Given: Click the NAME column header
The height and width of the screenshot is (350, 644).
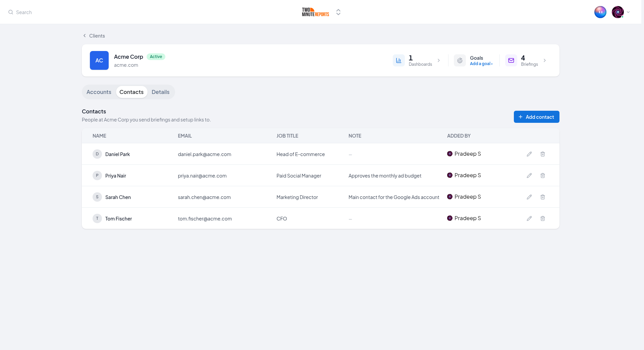Looking at the screenshot, I should tap(99, 136).
